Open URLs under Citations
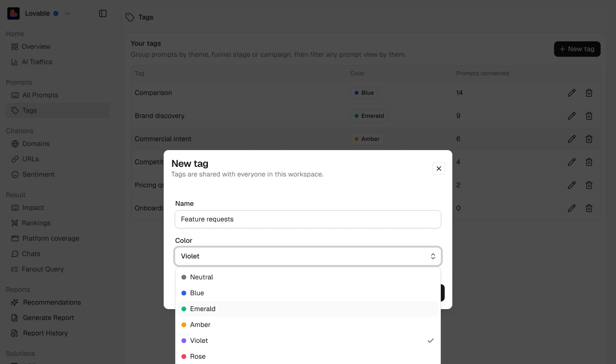Screen dimensions: 616x364 (58, 159)
